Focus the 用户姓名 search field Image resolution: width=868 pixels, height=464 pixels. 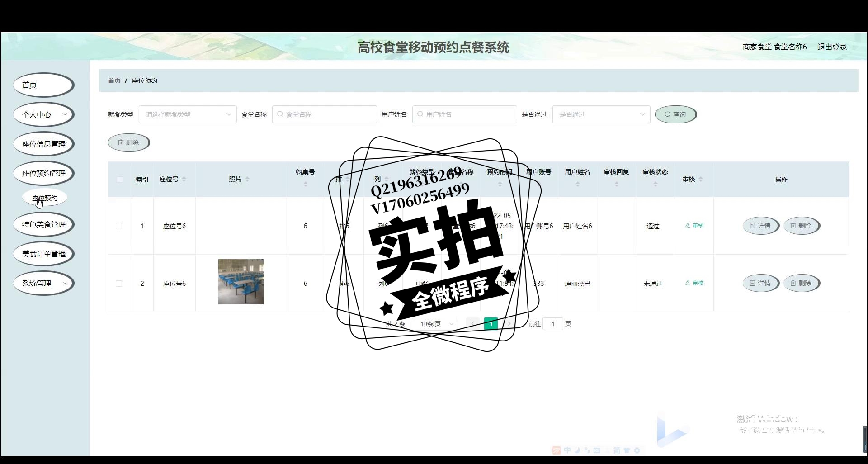[464, 114]
